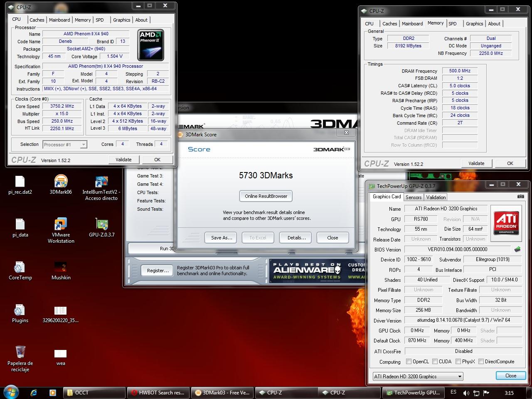Toggle DirectCompute checkbox in GPU-Z
This screenshot has width=532, height=399.
[x=480, y=362]
